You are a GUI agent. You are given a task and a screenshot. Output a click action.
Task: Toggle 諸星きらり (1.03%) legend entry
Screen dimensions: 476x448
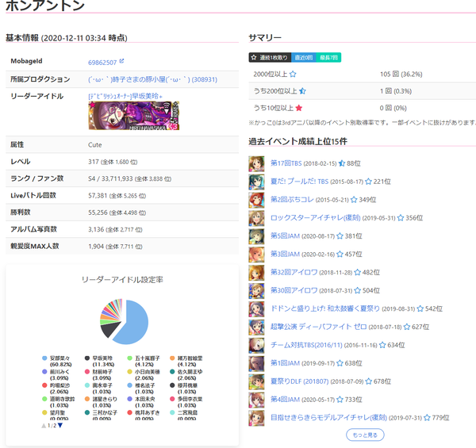101,402
